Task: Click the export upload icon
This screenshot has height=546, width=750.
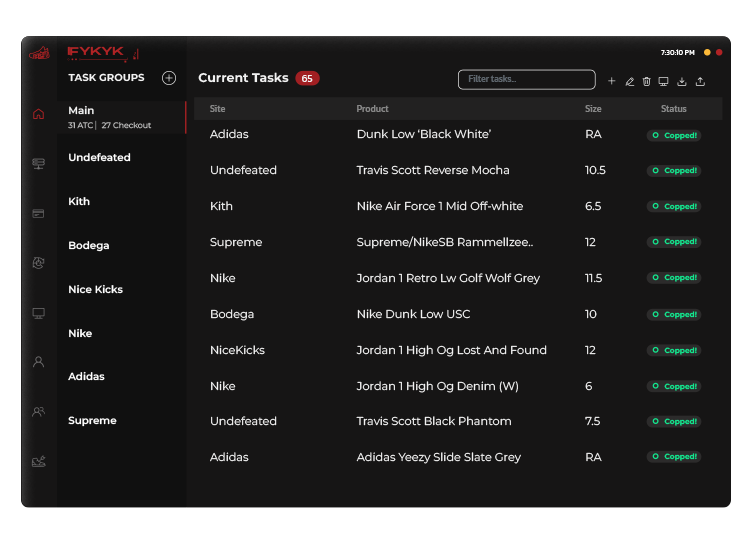Action: click(x=700, y=81)
